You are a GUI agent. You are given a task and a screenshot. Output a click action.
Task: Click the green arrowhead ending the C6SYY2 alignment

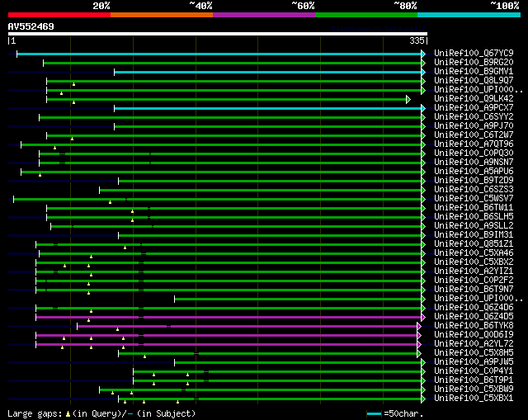tap(423, 117)
